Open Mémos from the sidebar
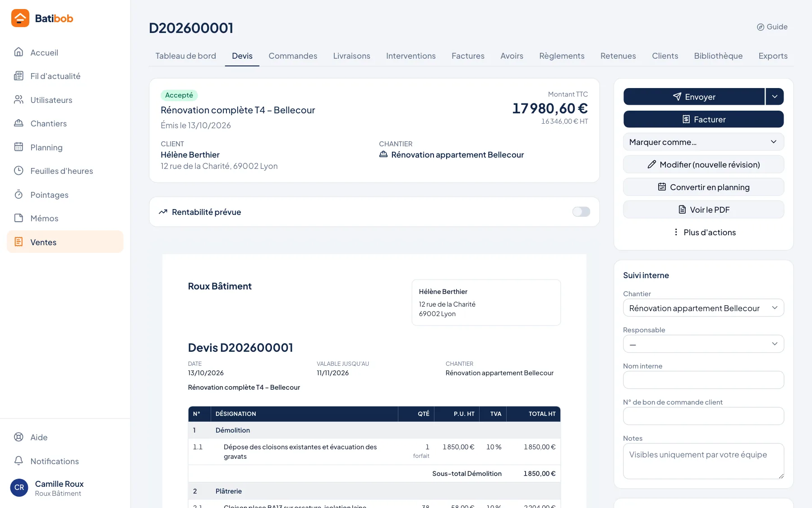 65,218
